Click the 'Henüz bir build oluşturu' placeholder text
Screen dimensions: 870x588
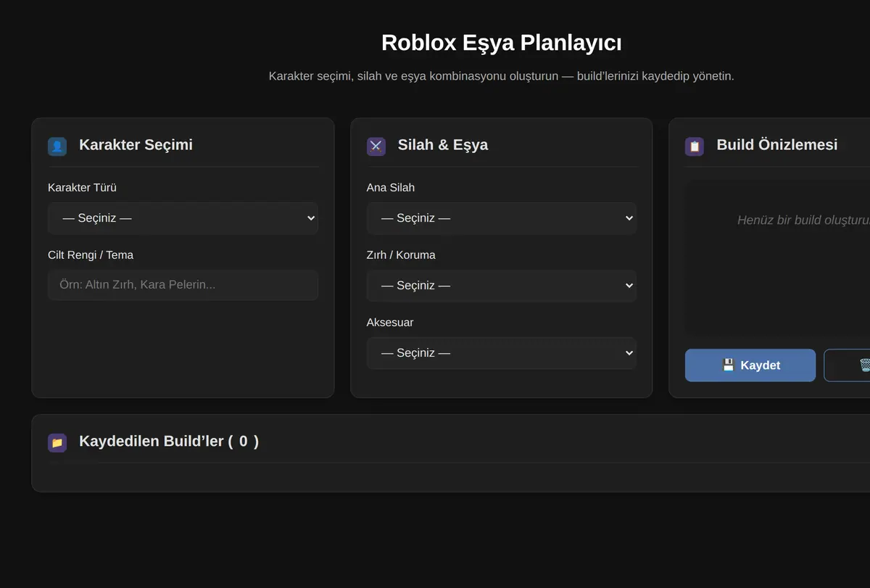(x=803, y=220)
